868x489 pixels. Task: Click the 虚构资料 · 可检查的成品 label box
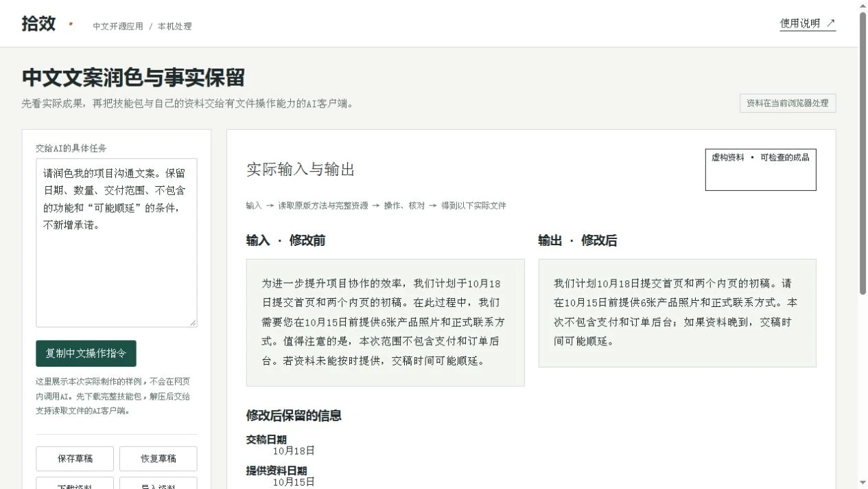pyautogui.click(x=761, y=170)
